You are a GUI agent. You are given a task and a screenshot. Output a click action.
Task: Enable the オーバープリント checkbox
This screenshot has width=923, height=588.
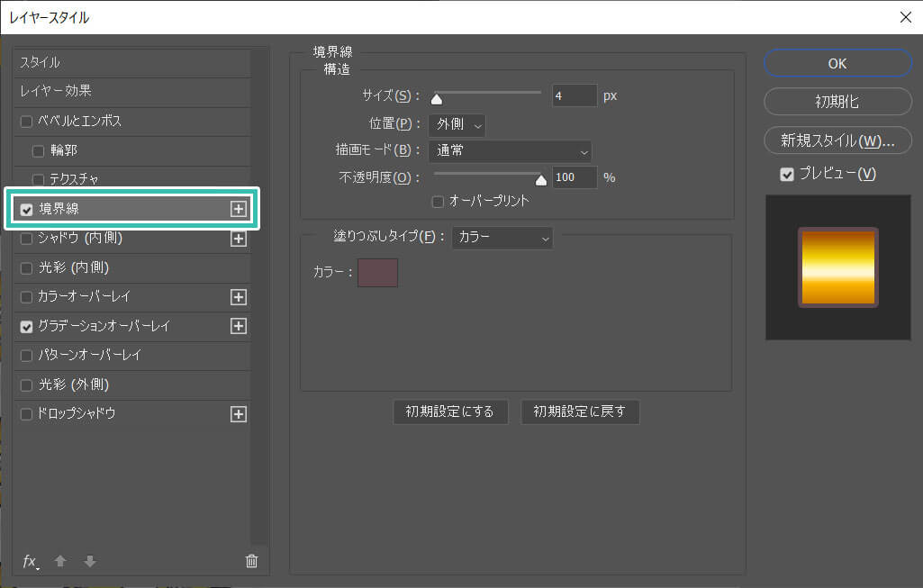coord(438,202)
